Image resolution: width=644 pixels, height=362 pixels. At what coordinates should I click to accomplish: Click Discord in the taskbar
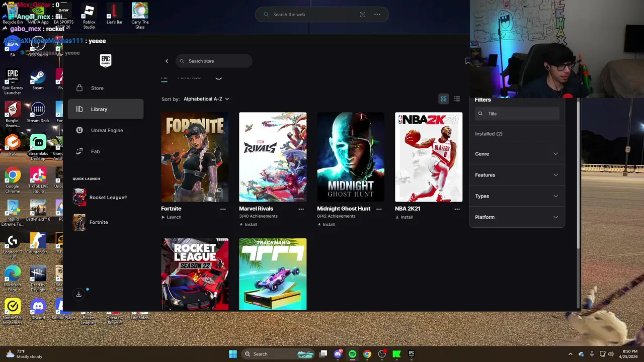point(338,354)
